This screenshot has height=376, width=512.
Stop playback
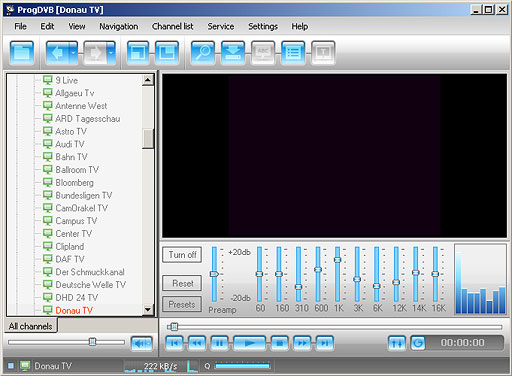pos(280,343)
